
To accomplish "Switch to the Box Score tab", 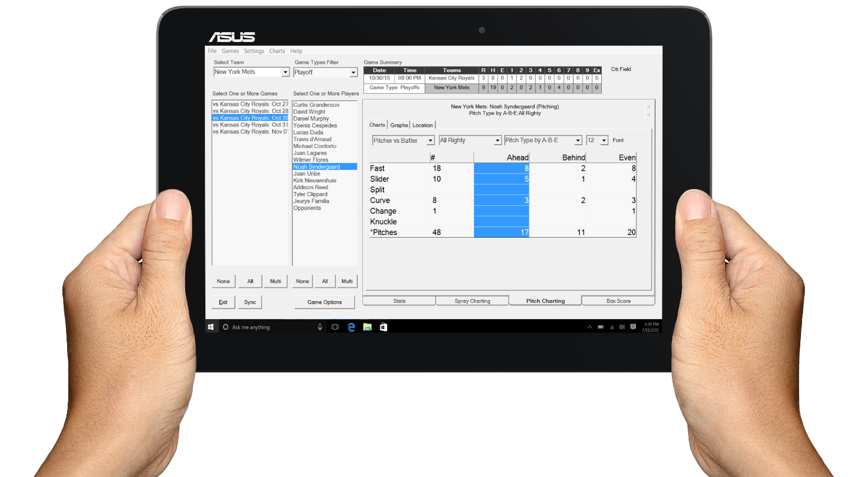I will [x=619, y=301].
